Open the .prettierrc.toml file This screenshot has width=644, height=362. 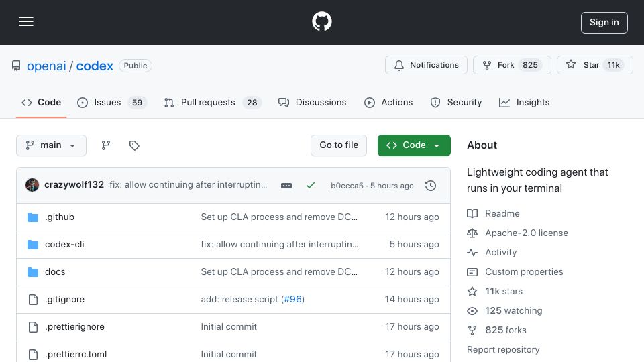tap(76, 354)
